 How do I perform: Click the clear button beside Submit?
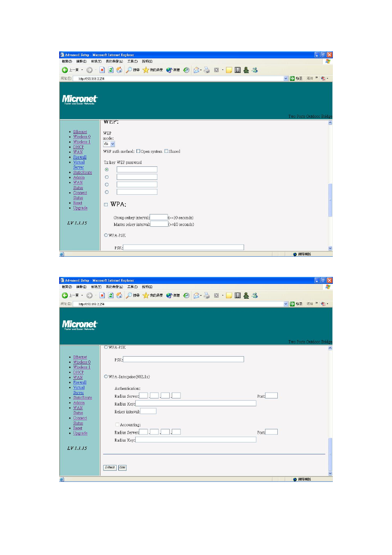(122, 467)
